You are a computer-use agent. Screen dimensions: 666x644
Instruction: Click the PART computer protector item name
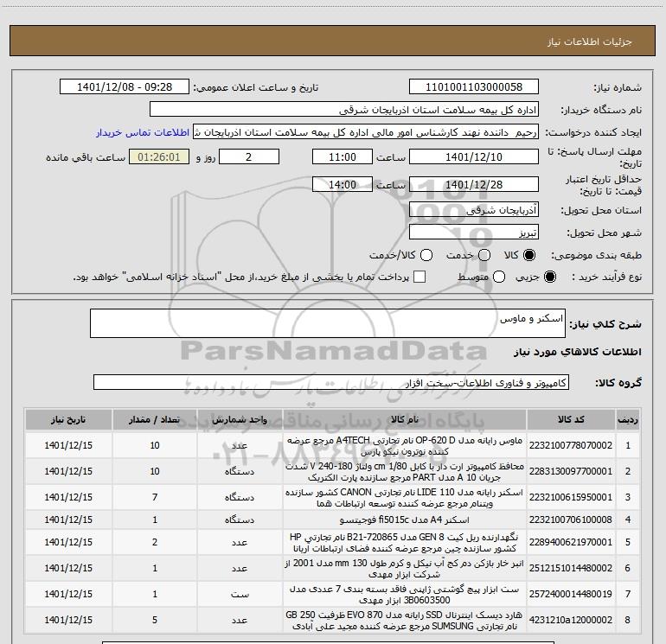pos(405,472)
